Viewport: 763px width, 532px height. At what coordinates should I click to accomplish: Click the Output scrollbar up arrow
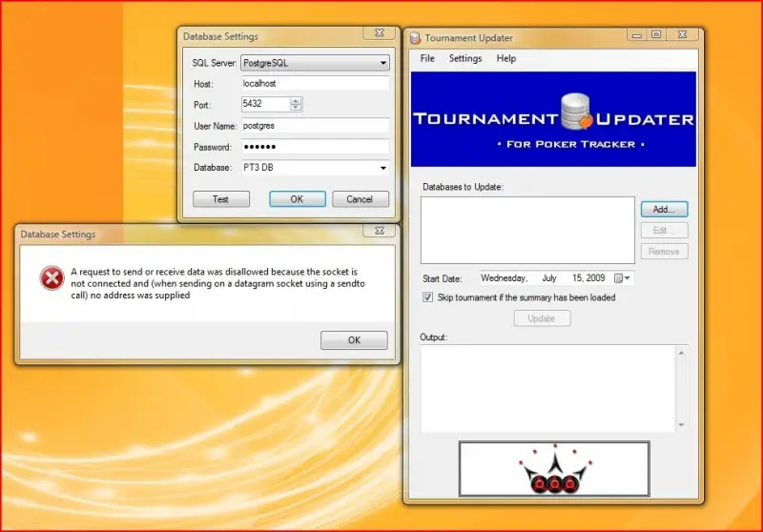click(x=681, y=353)
